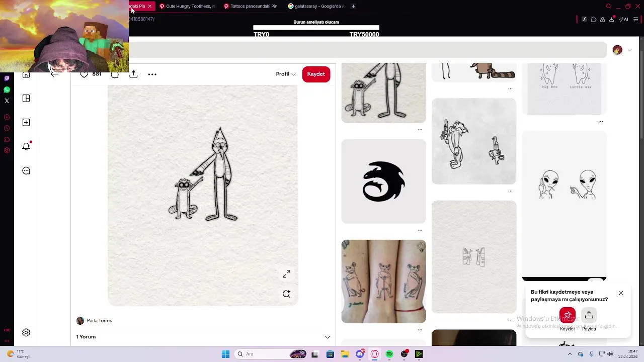Open the browser sidebar settings hexagon icon

coord(7,150)
